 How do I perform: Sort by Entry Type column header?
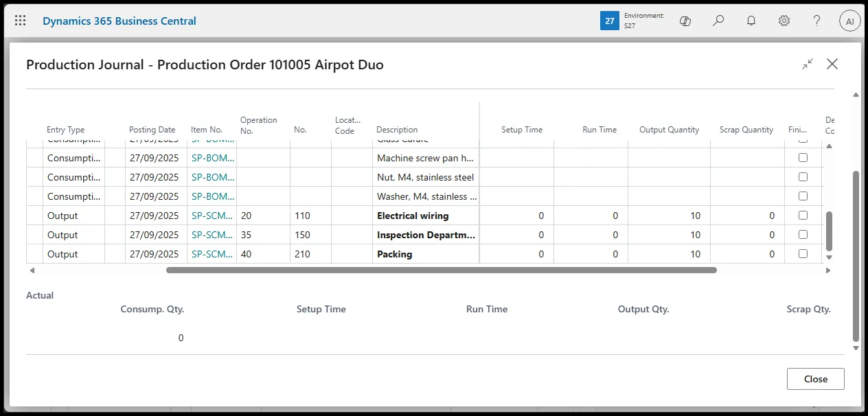click(66, 130)
